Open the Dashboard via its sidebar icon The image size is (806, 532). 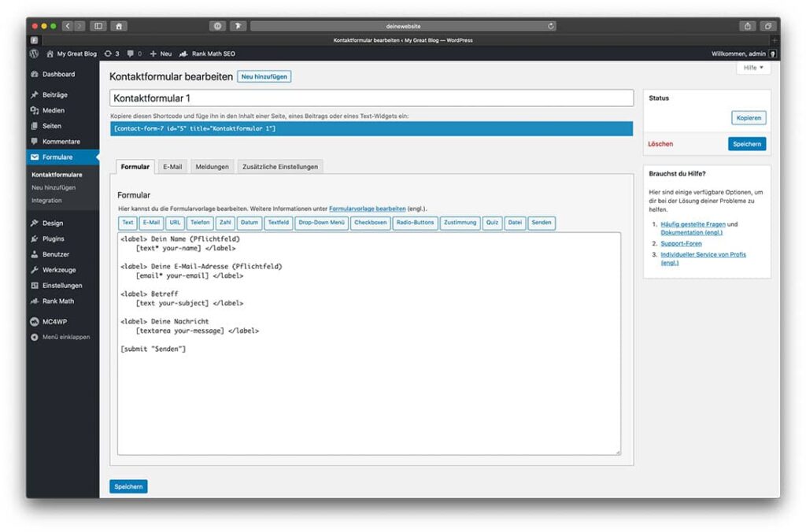pos(35,75)
